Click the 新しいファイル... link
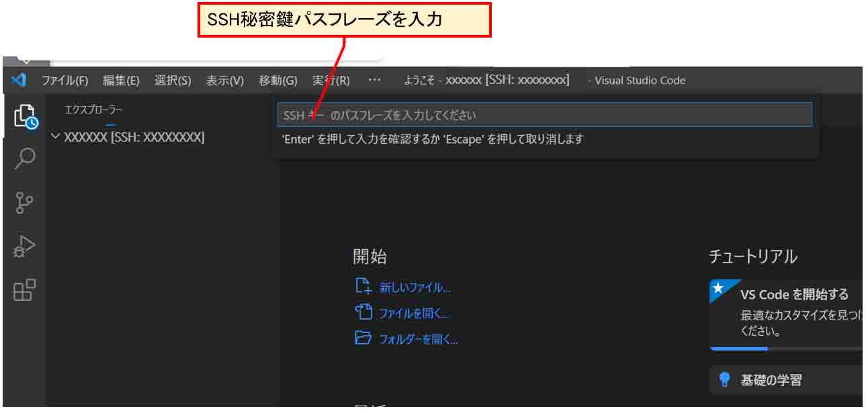The height and width of the screenshot is (413, 868). click(415, 287)
